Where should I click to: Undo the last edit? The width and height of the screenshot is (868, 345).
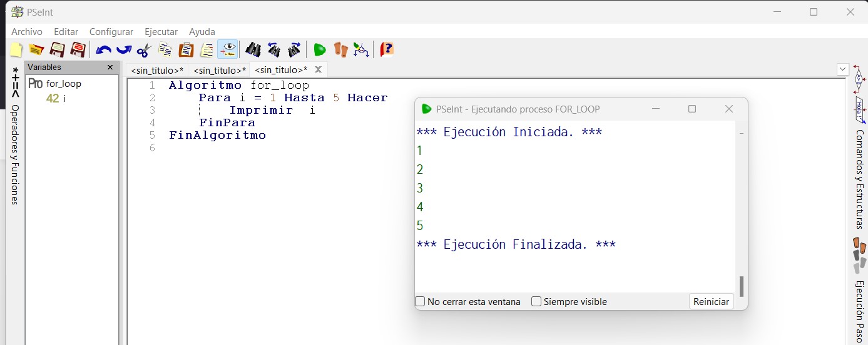[103, 49]
